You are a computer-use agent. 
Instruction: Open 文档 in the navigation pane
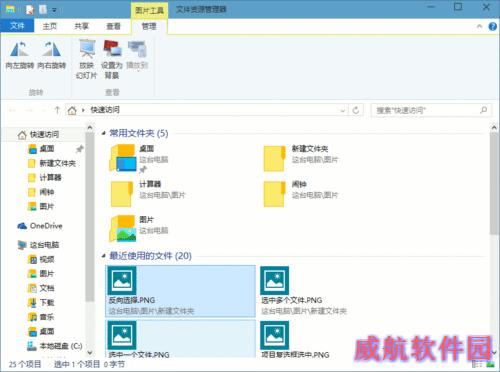click(41, 288)
